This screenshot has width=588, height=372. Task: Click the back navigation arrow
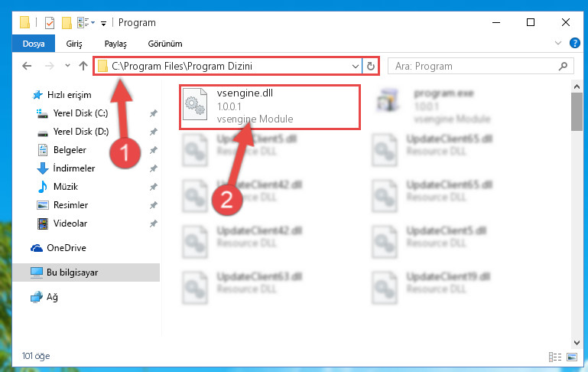pos(27,66)
